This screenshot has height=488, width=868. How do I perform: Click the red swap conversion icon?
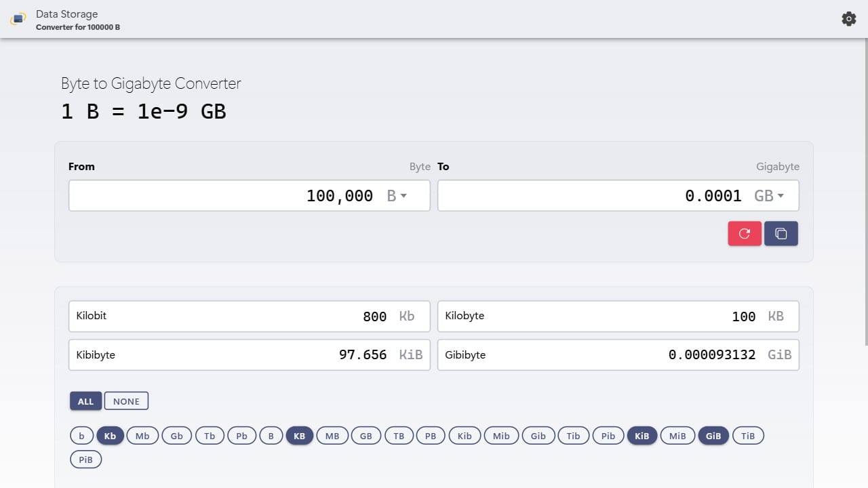[x=744, y=232]
